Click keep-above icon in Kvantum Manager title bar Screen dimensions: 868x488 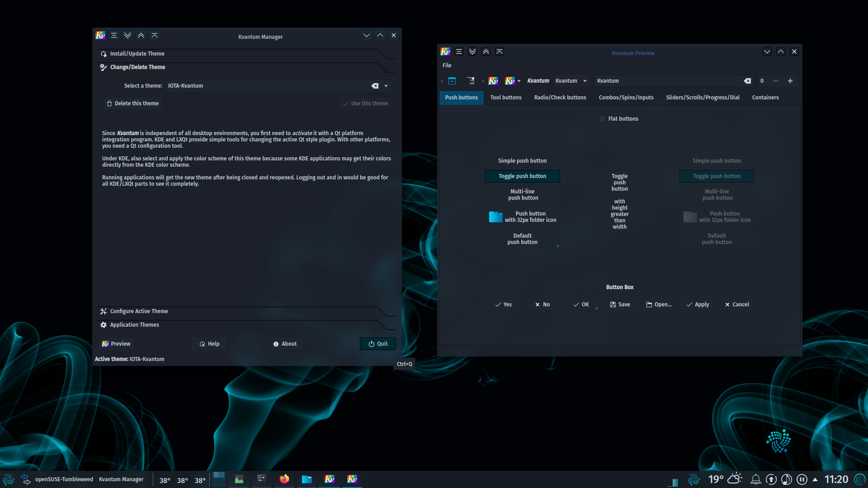pyautogui.click(x=155, y=35)
